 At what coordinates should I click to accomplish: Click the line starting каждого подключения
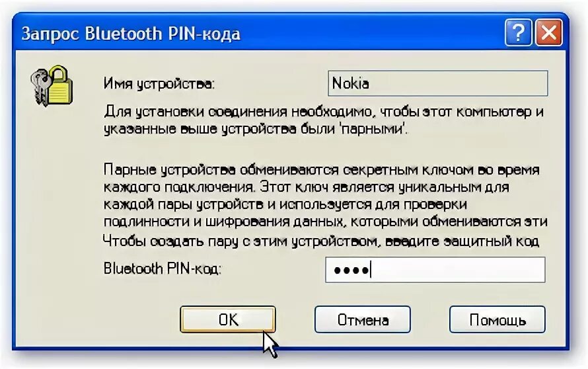coord(306,187)
